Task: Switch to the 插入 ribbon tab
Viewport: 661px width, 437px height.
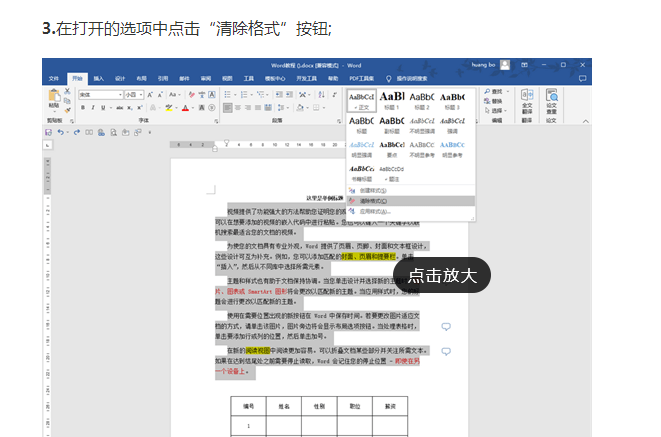Action: 99,78
